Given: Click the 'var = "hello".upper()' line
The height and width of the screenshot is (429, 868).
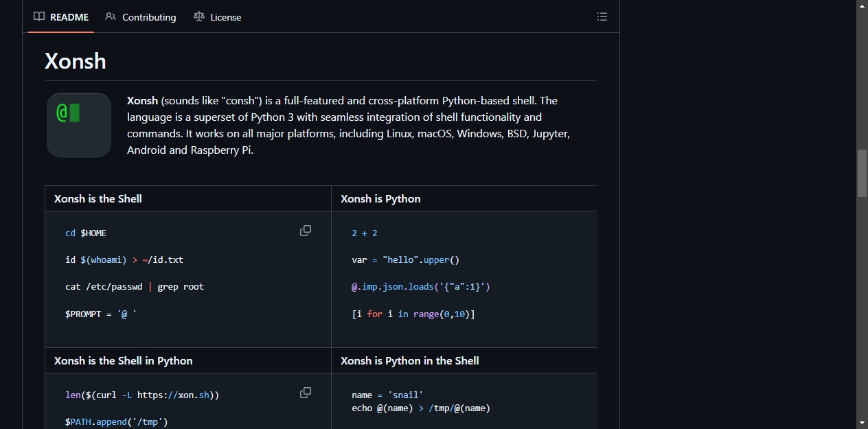Looking at the screenshot, I should 405,260.
